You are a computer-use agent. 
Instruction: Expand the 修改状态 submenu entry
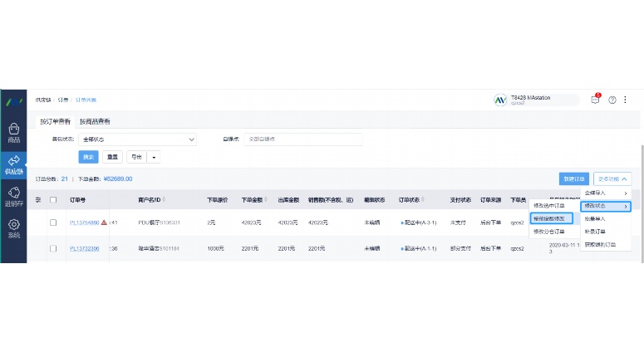(x=606, y=206)
